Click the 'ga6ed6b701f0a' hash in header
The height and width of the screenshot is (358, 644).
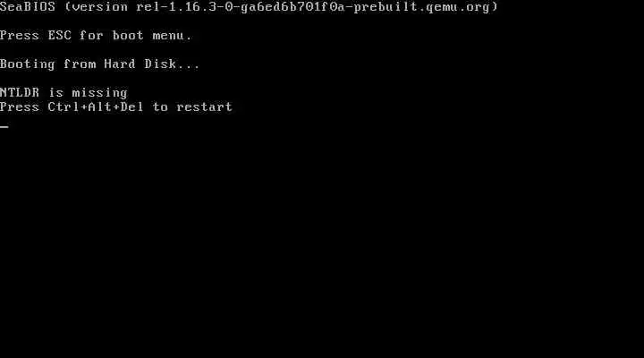(x=292, y=7)
